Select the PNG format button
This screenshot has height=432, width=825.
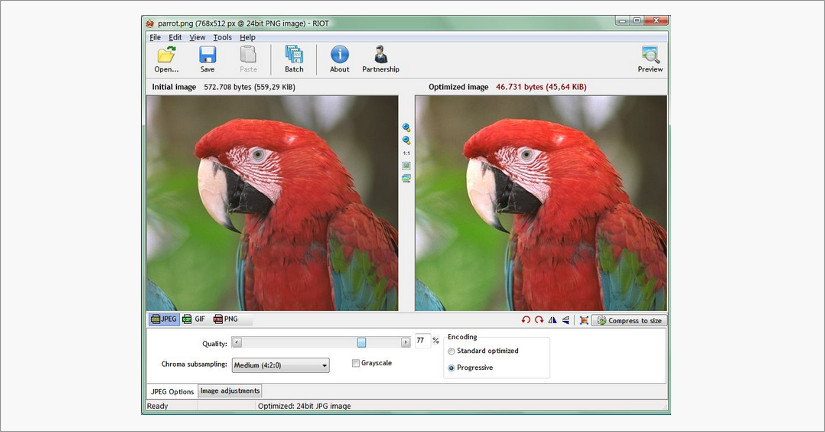pyautogui.click(x=225, y=319)
